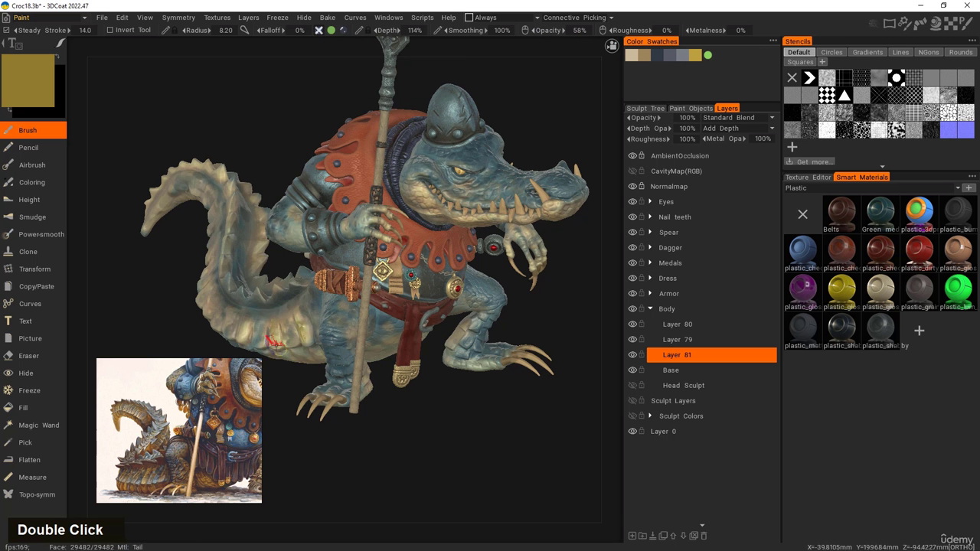Select the Freeze tool in left toolbar
Screen dimensions: 980x551
click(x=33, y=390)
